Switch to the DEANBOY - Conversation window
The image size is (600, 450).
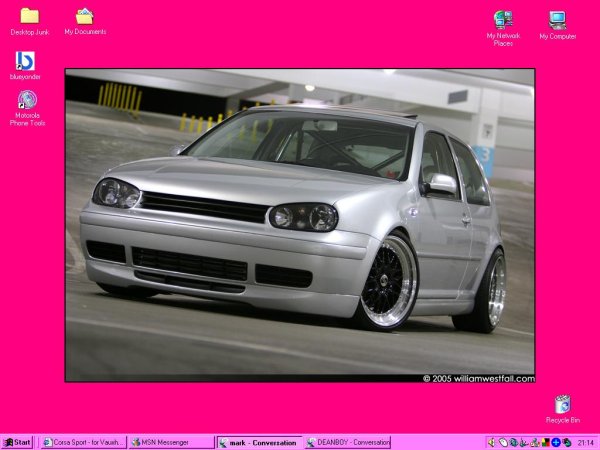pyautogui.click(x=346, y=442)
